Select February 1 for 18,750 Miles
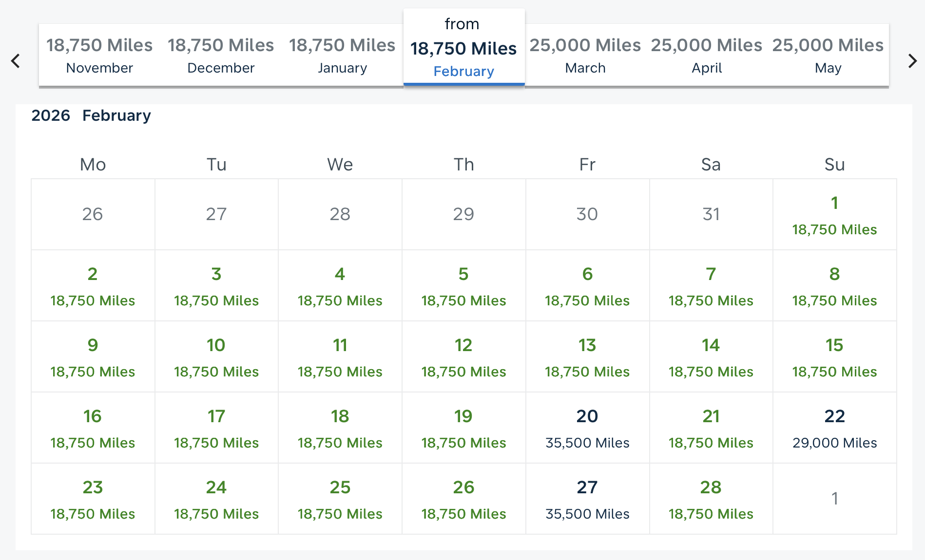Screen dimensions: 925x560 [834, 215]
